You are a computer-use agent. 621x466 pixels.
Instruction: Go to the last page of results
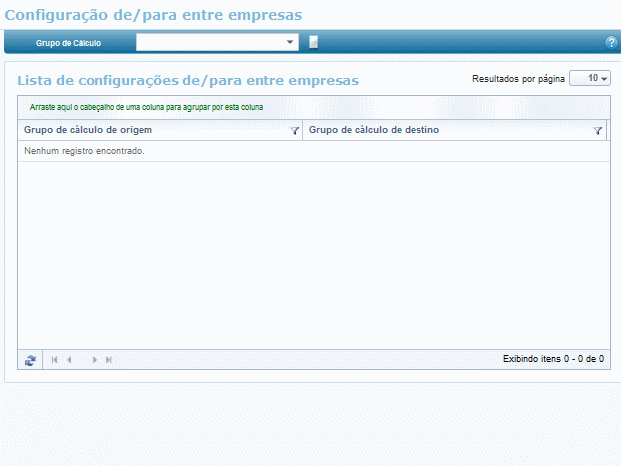tap(109, 359)
